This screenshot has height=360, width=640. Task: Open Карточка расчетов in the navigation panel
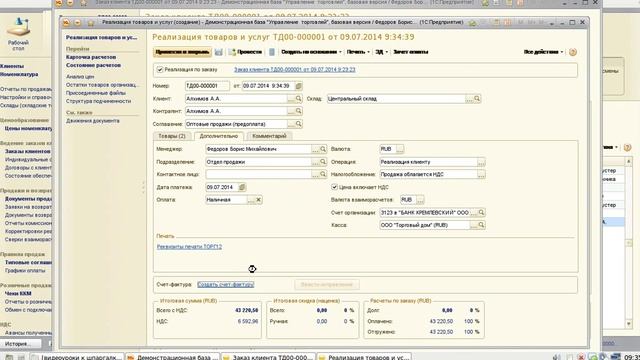pos(91,57)
